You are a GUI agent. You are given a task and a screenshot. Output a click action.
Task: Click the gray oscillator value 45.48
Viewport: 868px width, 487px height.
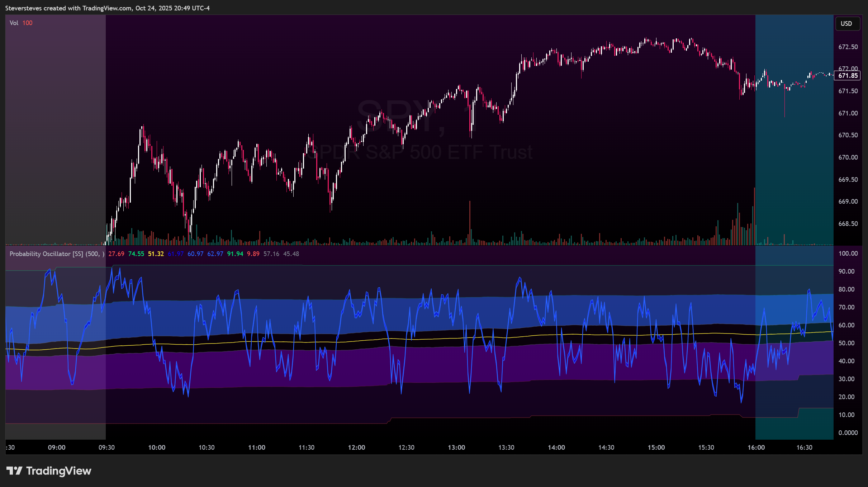click(291, 254)
